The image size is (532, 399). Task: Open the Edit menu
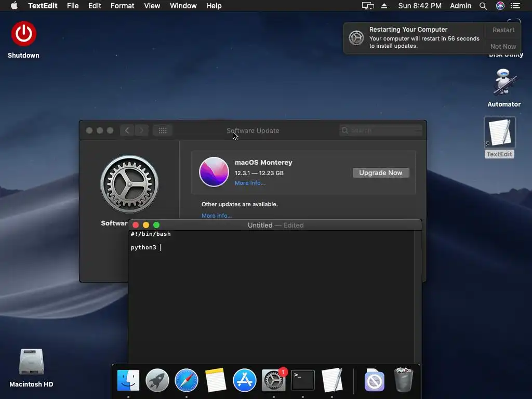tap(95, 6)
